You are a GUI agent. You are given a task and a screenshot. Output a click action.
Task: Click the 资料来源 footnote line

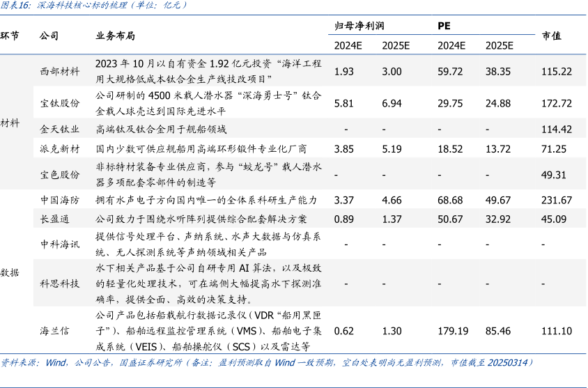(267, 362)
